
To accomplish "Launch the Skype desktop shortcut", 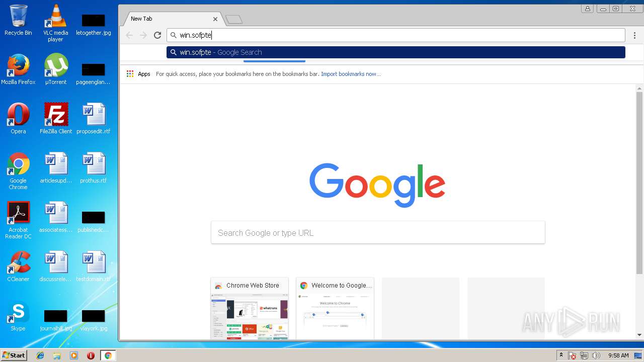I will point(18,316).
